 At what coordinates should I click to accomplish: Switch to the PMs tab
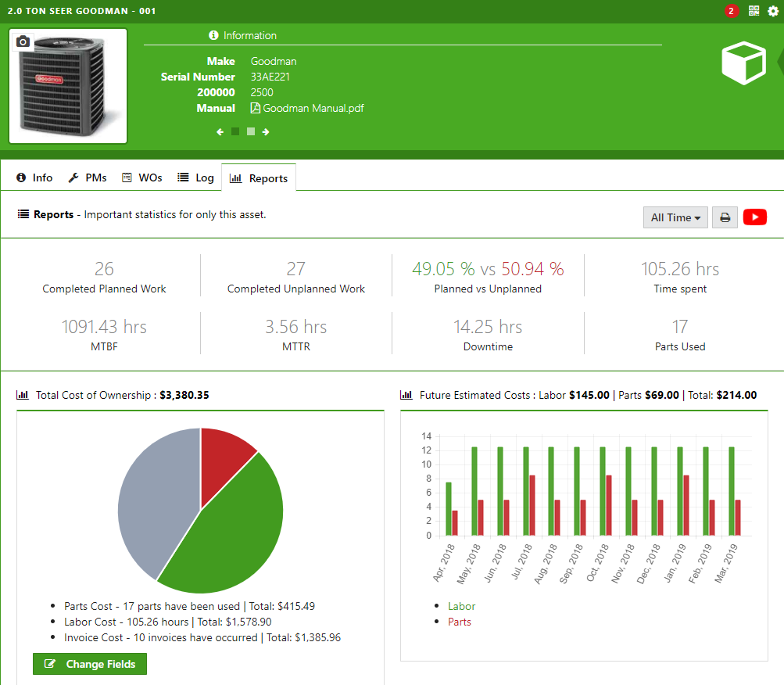pyautogui.click(x=87, y=178)
